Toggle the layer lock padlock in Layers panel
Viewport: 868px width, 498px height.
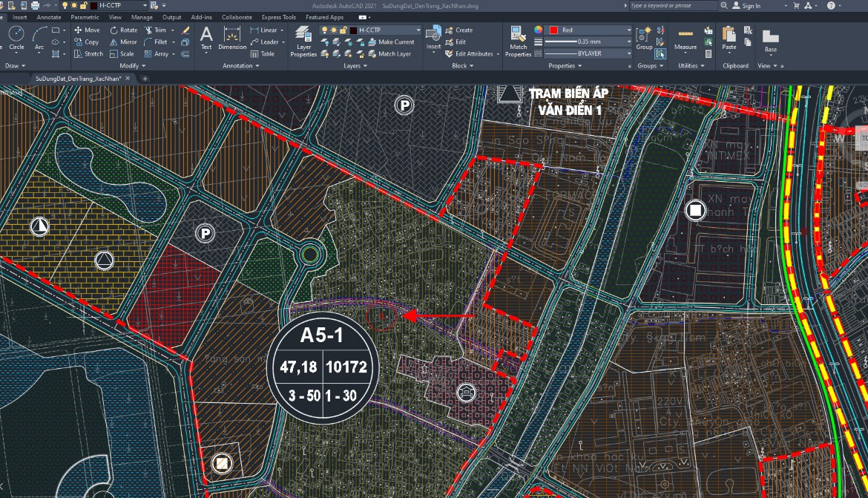tap(343, 30)
